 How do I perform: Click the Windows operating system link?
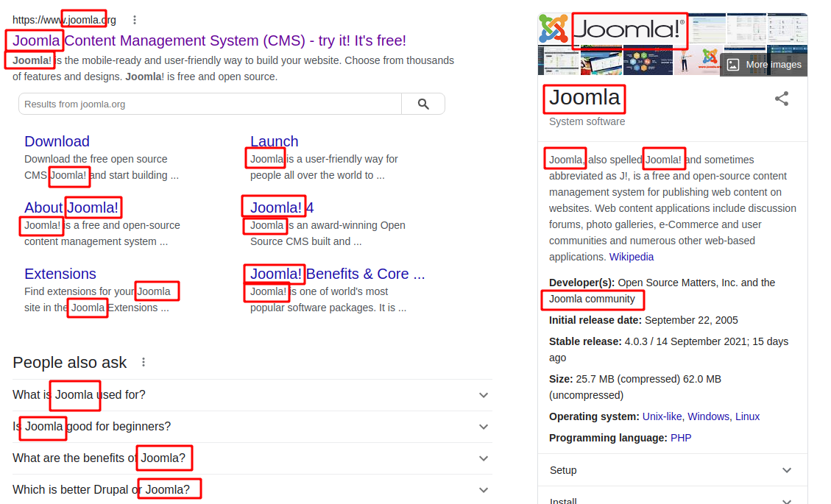pos(708,416)
